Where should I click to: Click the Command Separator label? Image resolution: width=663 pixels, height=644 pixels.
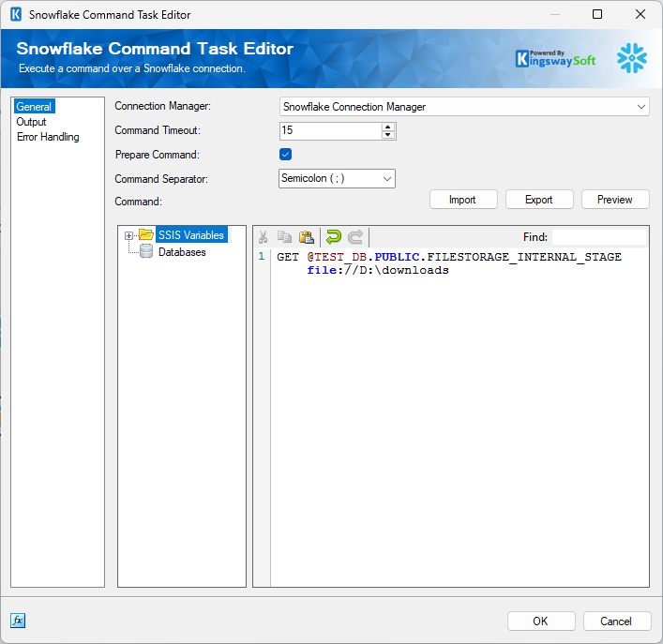coord(161,179)
